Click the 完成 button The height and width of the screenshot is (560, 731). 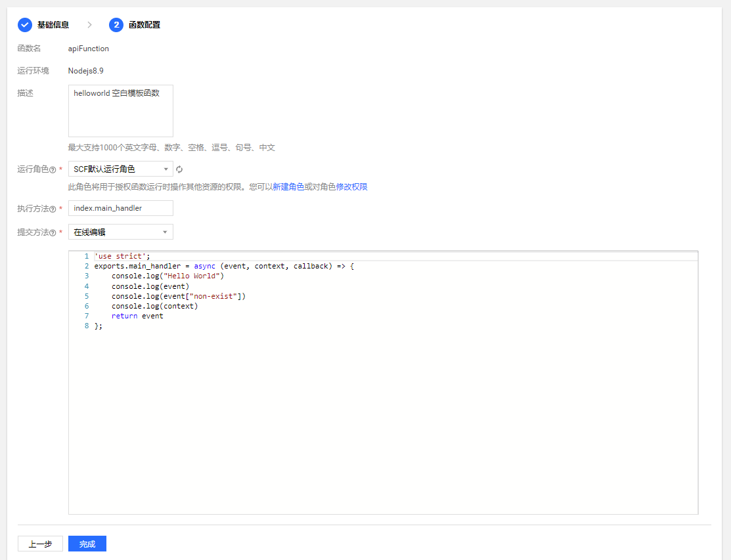coord(87,544)
